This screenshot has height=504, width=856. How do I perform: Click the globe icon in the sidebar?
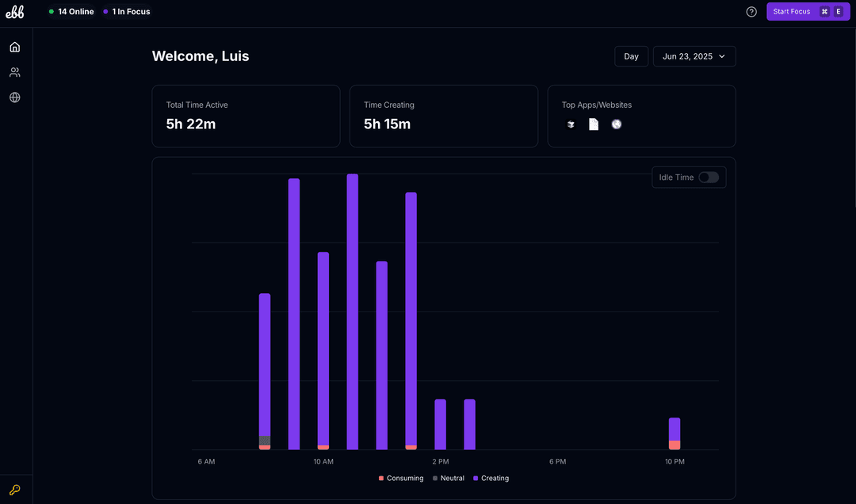pyautogui.click(x=15, y=97)
